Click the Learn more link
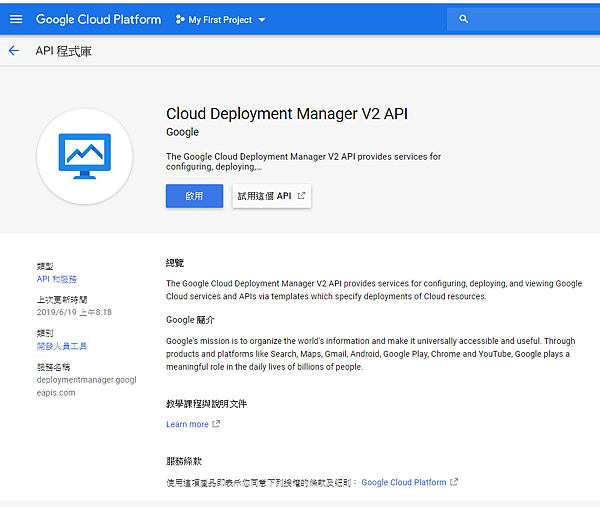The image size is (600, 507). coord(187,424)
